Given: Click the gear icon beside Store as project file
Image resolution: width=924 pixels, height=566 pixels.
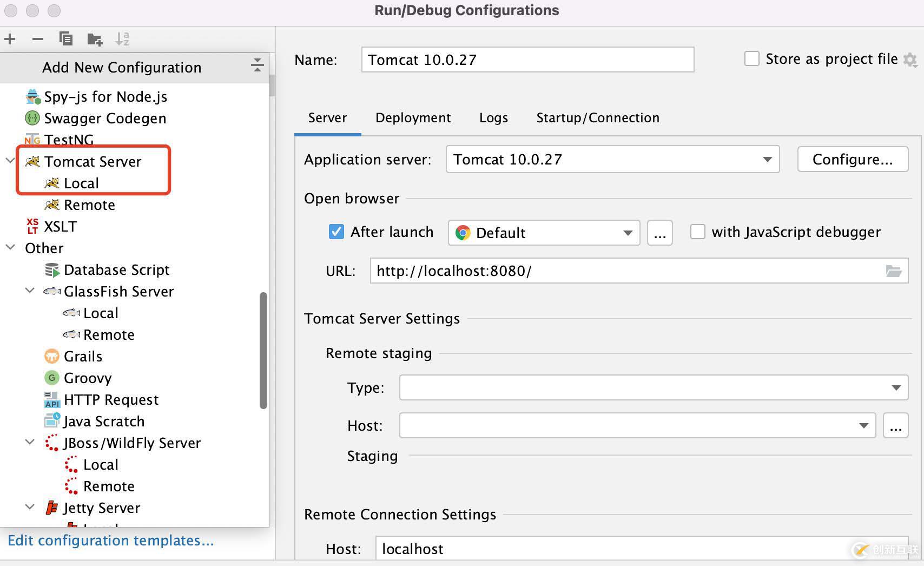Looking at the screenshot, I should (x=910, y=60).
